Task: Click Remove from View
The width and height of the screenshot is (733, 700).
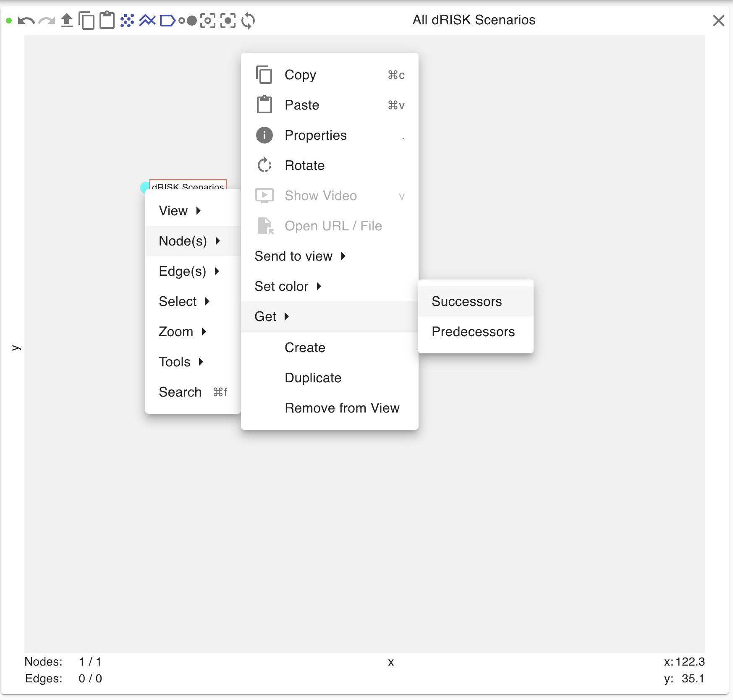Action: 342,408
